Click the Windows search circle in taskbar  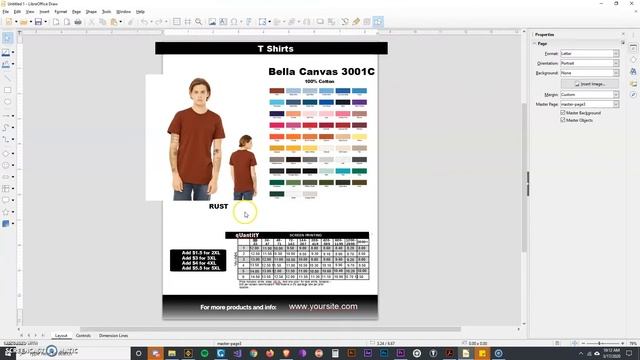(x=138, y=353)
